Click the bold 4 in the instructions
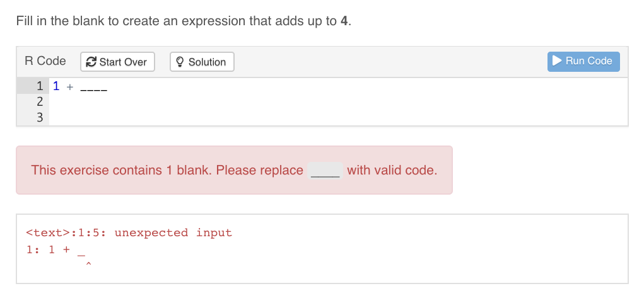 [344, 21]
